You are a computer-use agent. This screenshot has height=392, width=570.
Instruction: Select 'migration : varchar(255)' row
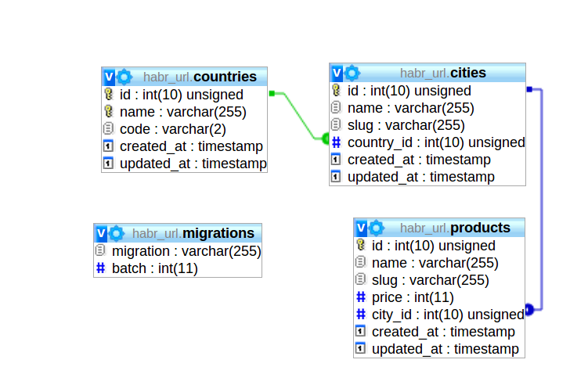click(178, 251)
